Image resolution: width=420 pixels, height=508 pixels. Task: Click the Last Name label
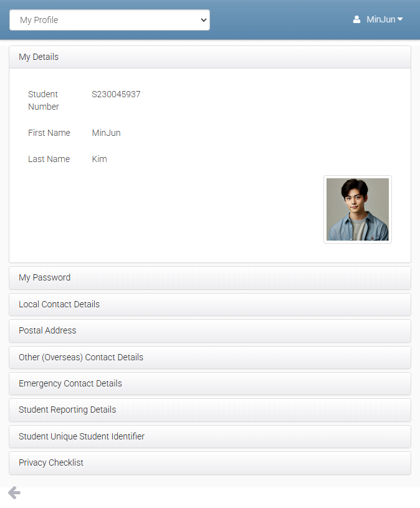point(49,159)
